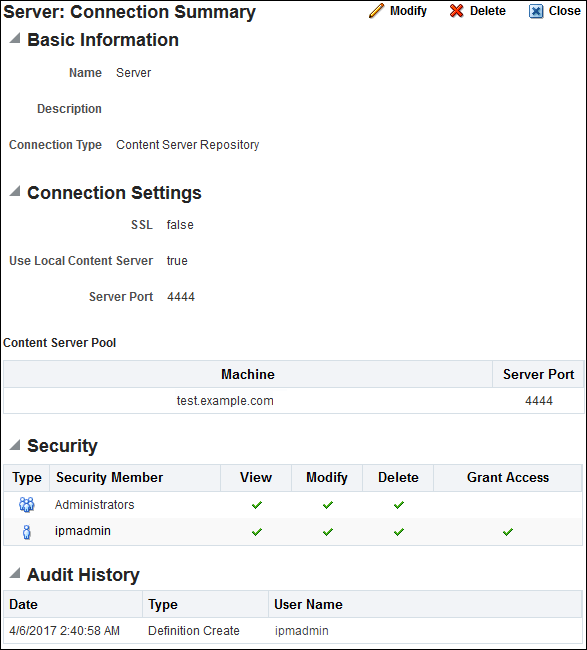This screenshot has height=650, width=587.
Task: Click the View checkmark for ipmadmin
Action: point(257,532)
